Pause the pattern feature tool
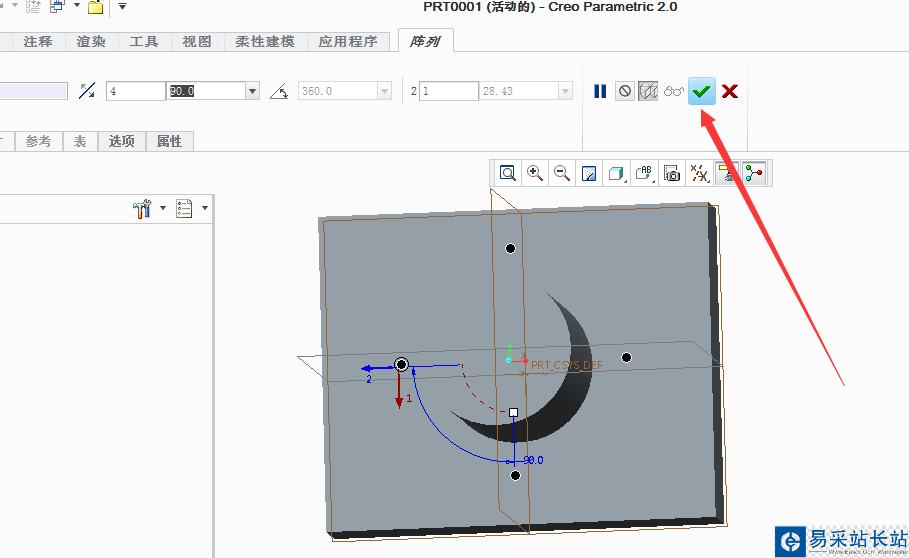This screenshot has width=909, height=558. (600, 91)
